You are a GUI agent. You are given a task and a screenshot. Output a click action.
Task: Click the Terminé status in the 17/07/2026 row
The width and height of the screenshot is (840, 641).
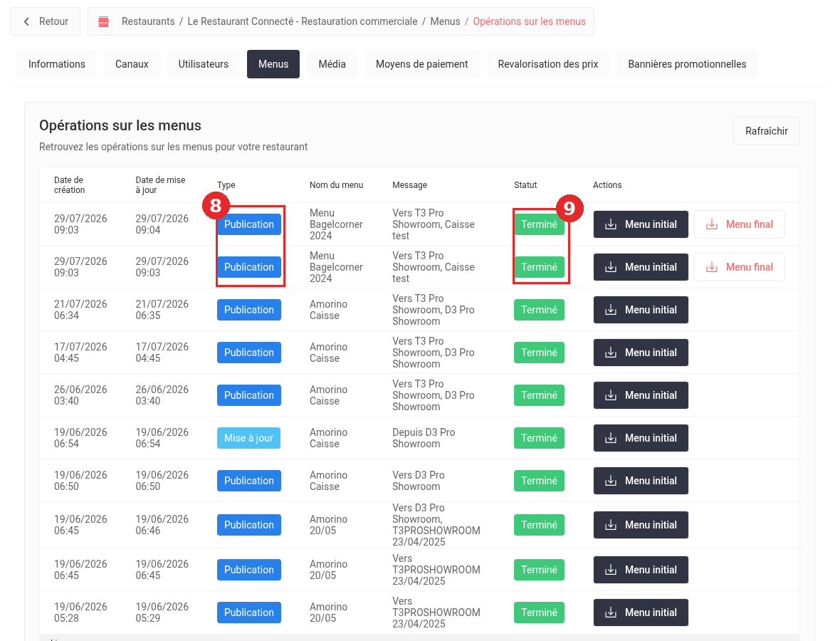pyautogui.click(x=539, y=353)
